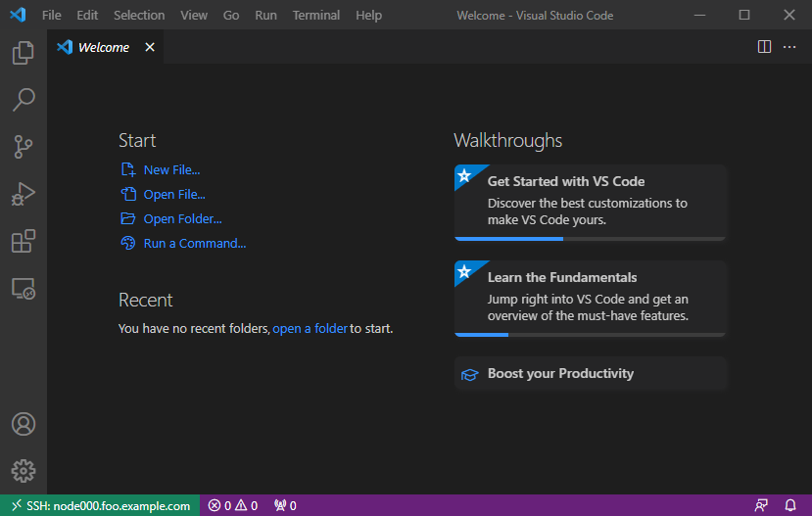812x516 pixels.
Task: Open the Extensions view
Action: [24, 241]
